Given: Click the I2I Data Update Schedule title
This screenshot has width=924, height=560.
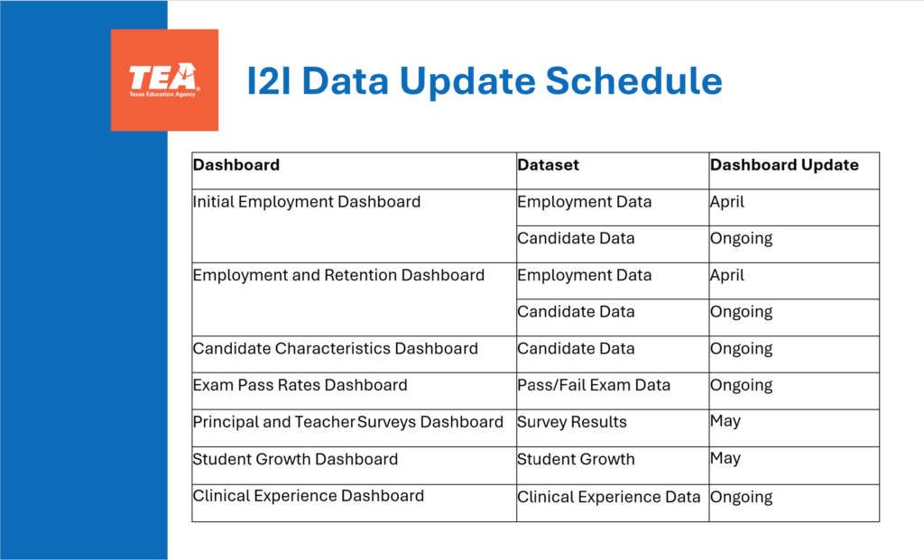Looking at the screenshot, I should [x=485, y=81].
